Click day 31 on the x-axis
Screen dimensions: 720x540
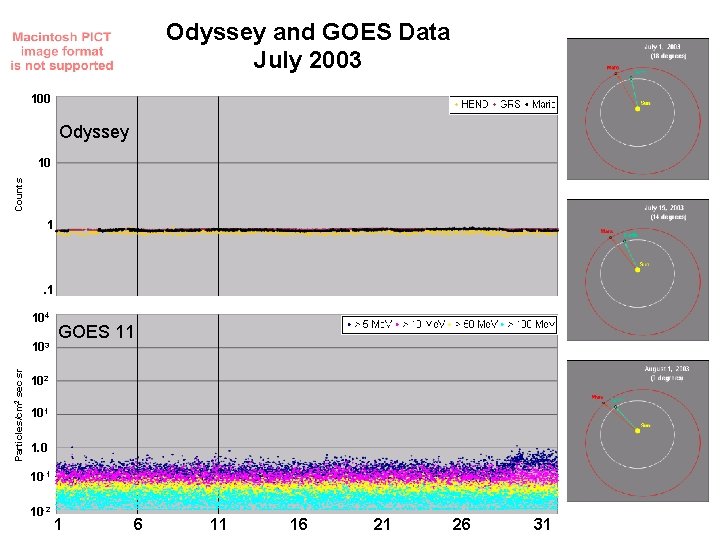click(542, 524)
